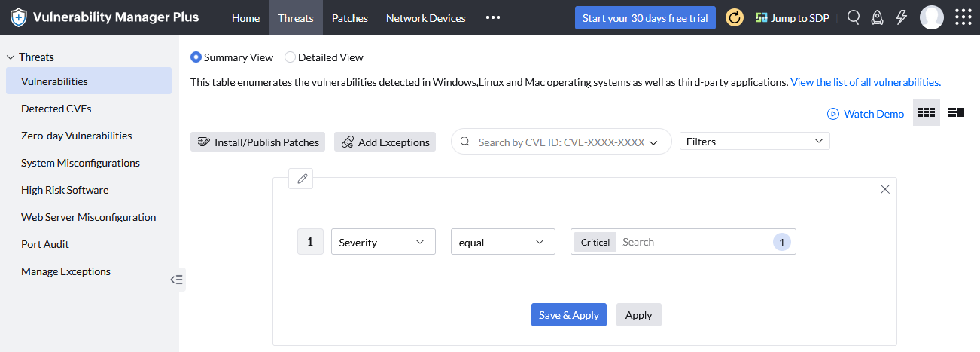
Task: Select the Summary View radio button
Action: [196, 57]
